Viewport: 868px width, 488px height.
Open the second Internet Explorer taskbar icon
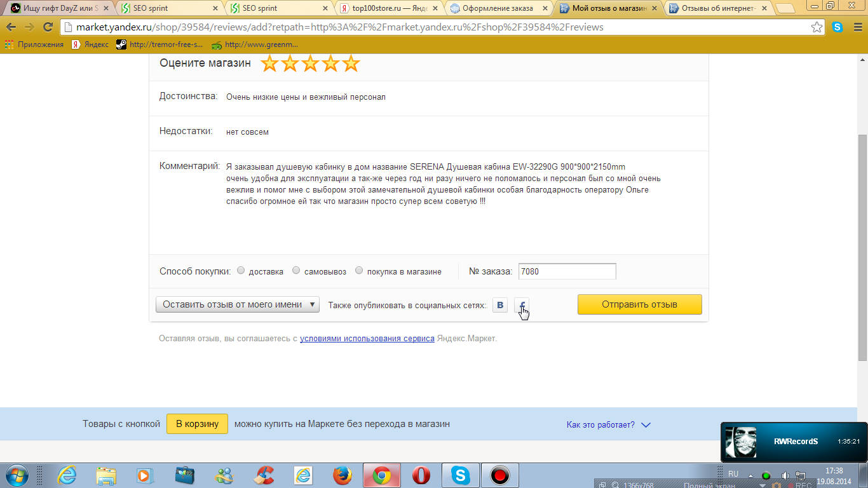(303, 475)
